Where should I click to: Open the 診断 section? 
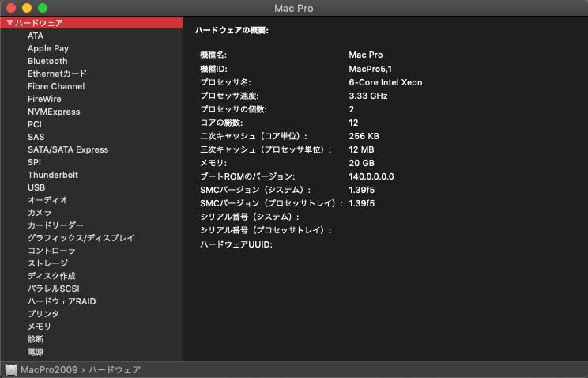pos(36,339)
